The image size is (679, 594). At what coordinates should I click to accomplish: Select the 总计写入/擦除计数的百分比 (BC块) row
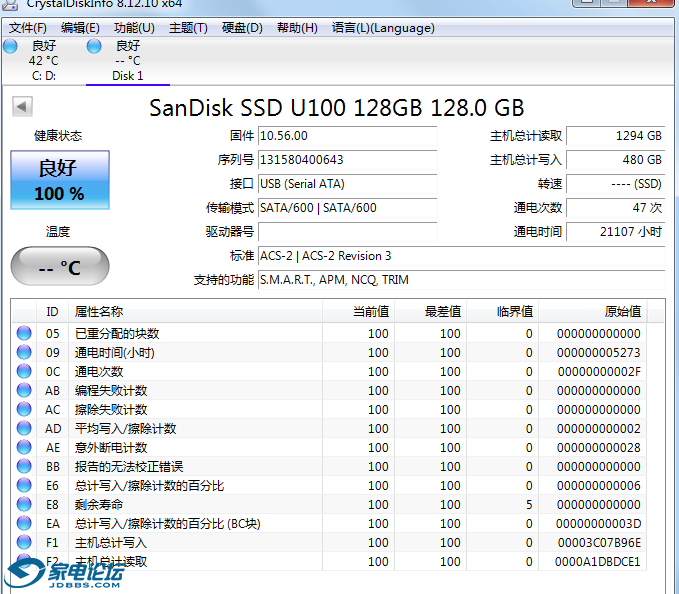click(329, 523)
